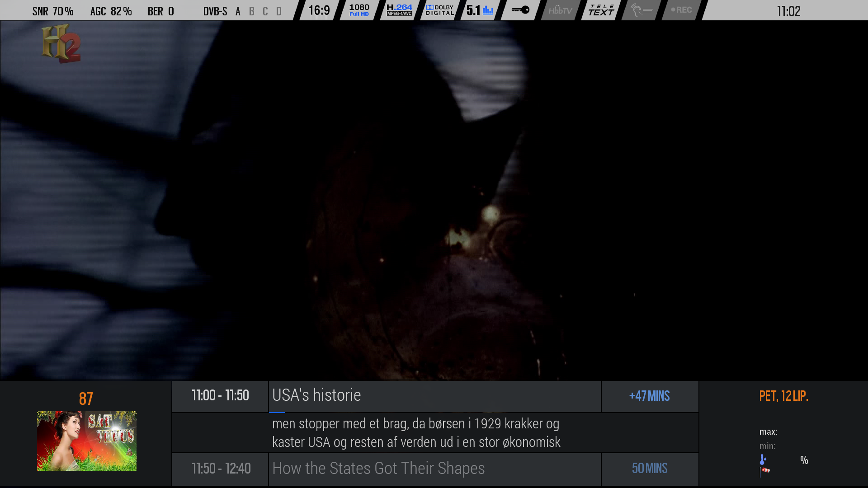Select the current program USA's historie

coord(316,395)
